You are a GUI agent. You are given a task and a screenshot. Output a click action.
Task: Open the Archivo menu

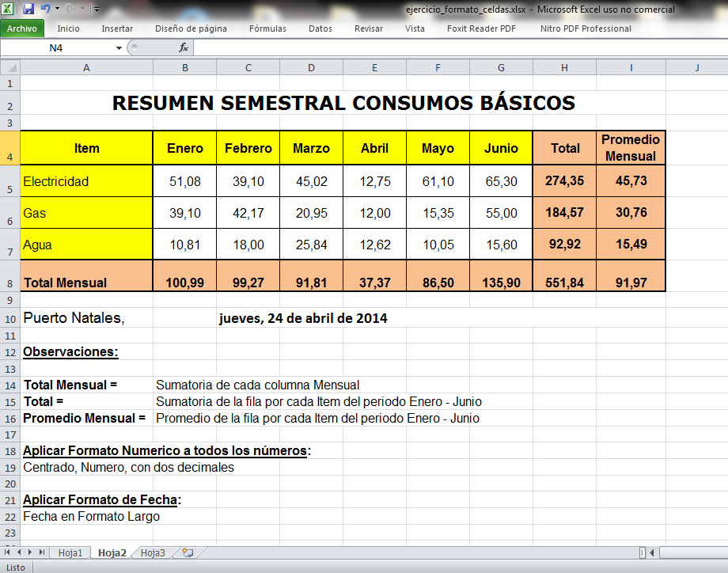[24, 28]
